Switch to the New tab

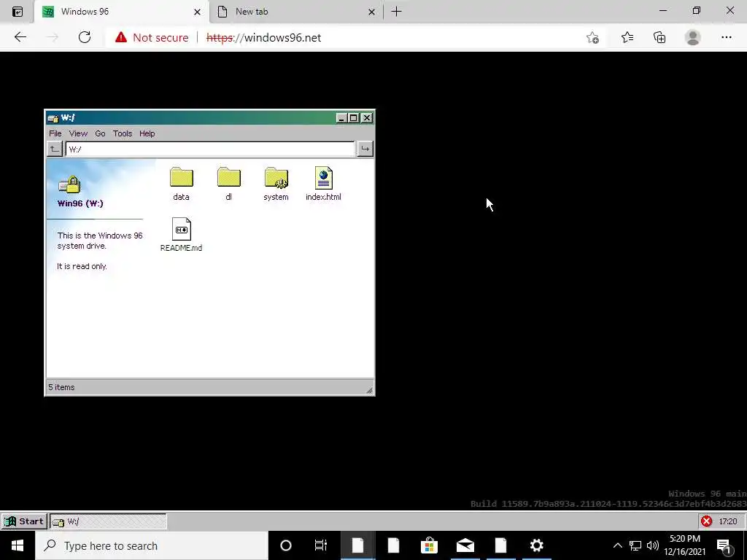pyautogui.click(x=296, y=12)
